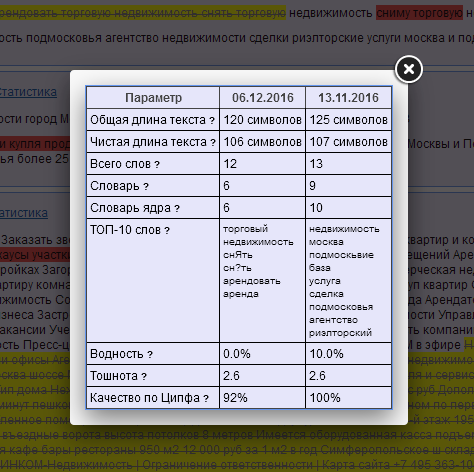Show help for Общая длина текста
The width and height of the screenshot is (474, 472).
212,121
